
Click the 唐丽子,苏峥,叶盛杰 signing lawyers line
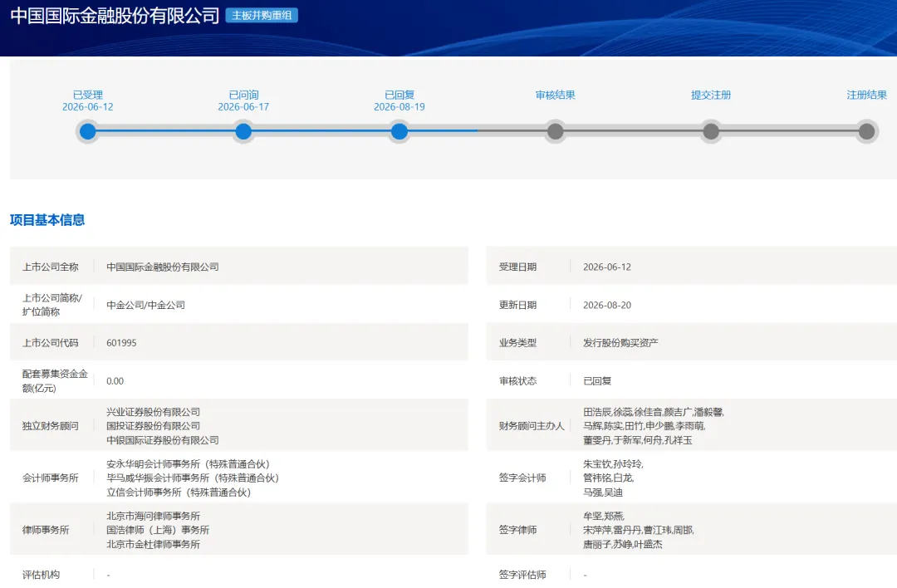pyautogui.click(x=622, y=544)
